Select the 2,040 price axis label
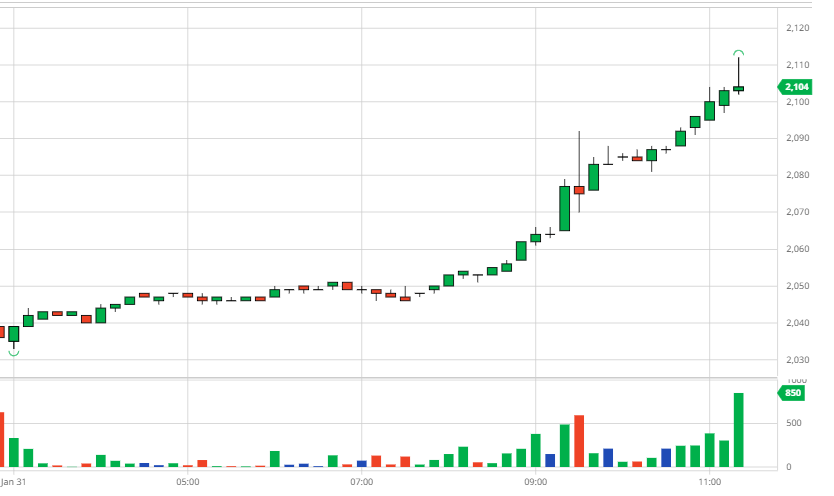 tap(798, 323)
